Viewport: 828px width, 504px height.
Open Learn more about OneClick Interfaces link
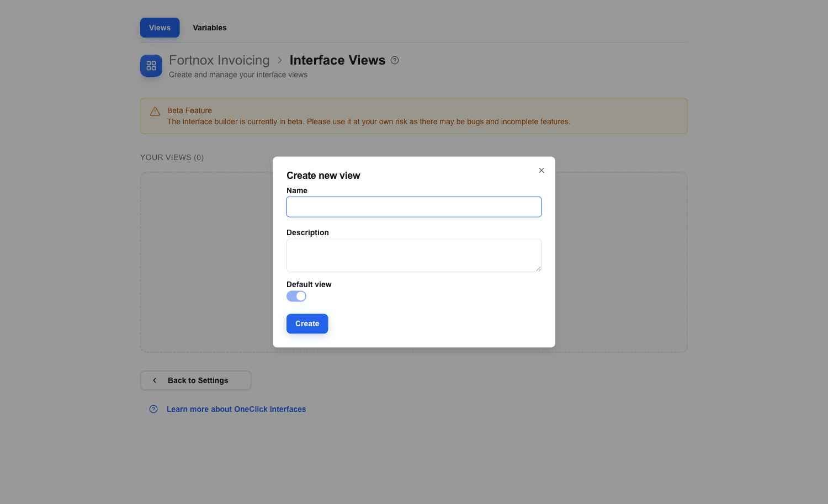[x=236, y=409]
